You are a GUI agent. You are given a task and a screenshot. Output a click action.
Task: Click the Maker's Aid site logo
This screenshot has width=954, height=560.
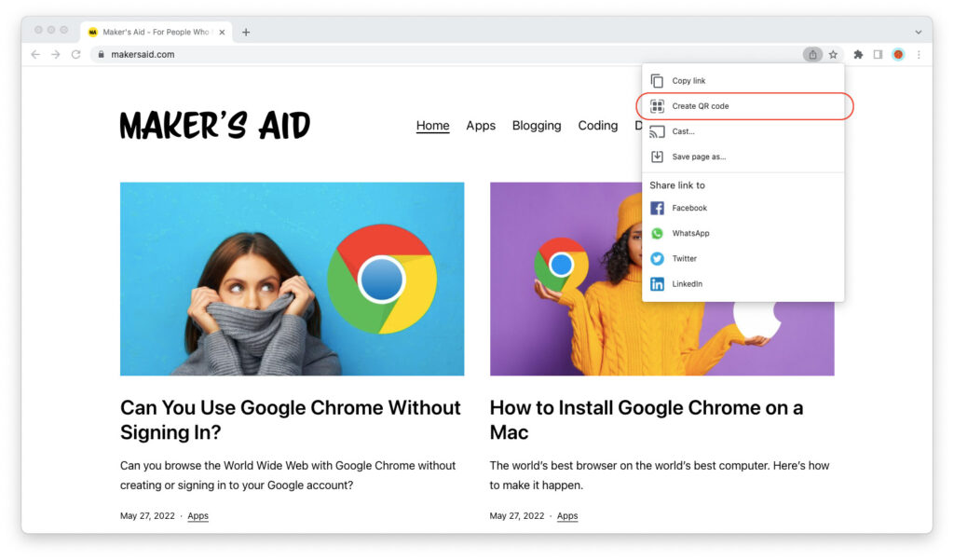coord(215,126)
